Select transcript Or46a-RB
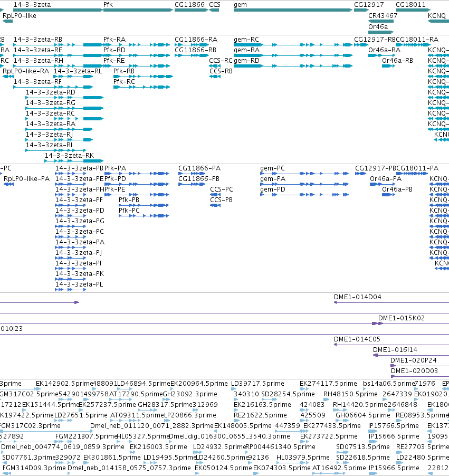The width and height of the screenshot is (449, 476). pos(397,61)
